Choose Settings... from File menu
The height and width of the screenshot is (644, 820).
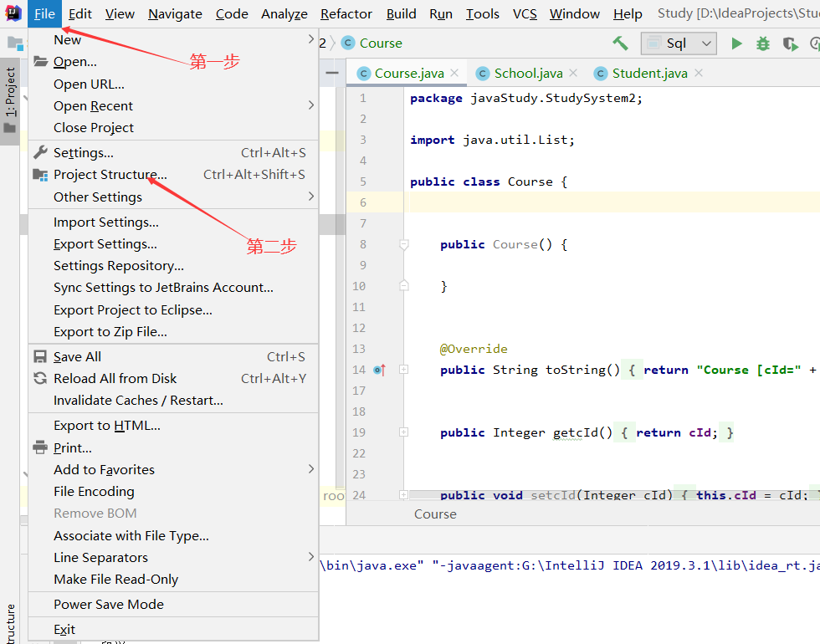tap(172, 152)
